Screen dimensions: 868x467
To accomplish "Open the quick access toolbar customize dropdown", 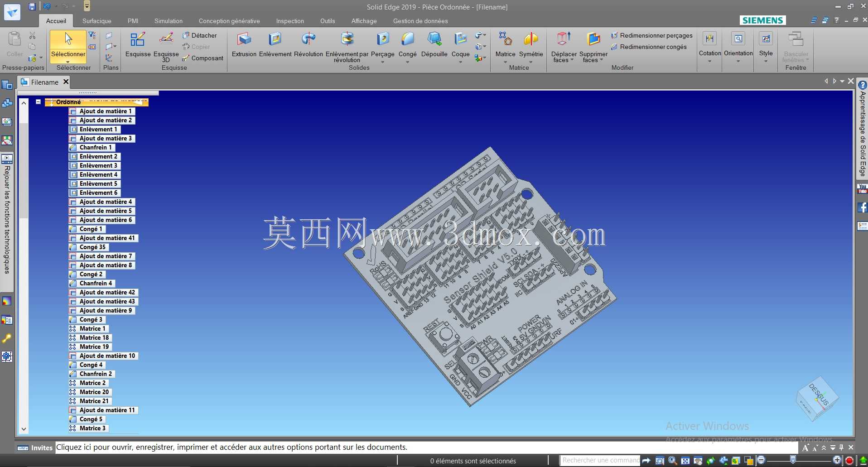I will point(87,6).
